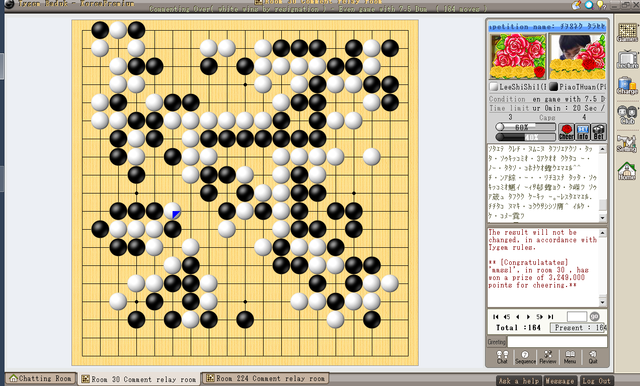Click the Ask a help button
The height and width of the screenshot is (386, 640).
[519, 381]
